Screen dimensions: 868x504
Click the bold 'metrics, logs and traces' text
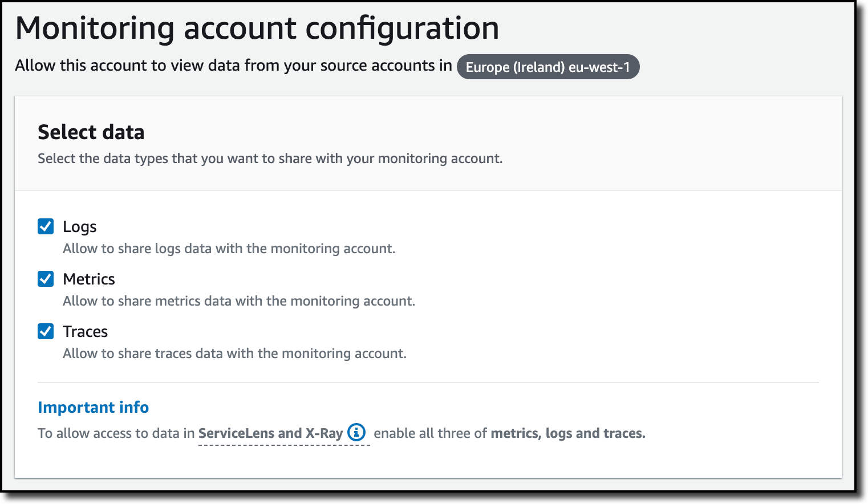pos(567,433)
